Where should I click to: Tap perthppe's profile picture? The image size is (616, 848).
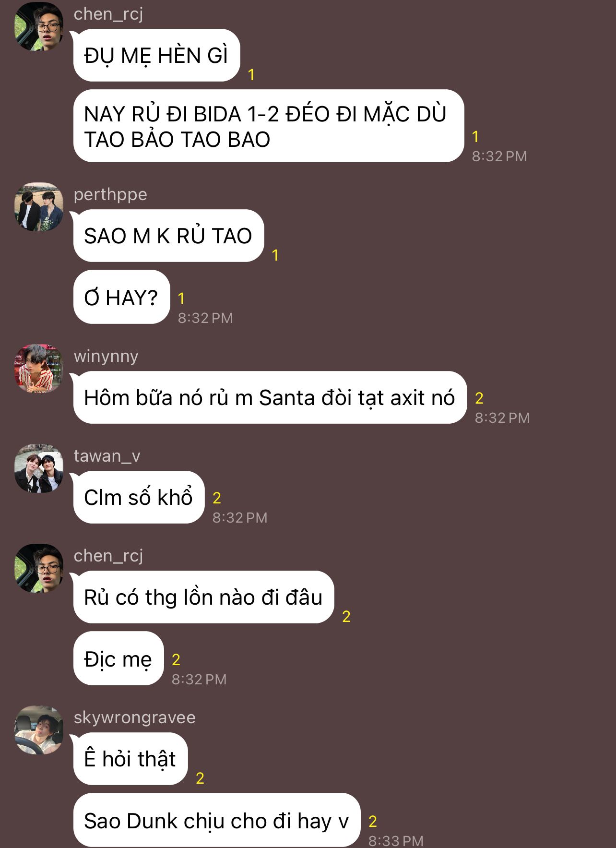point(39,207)
